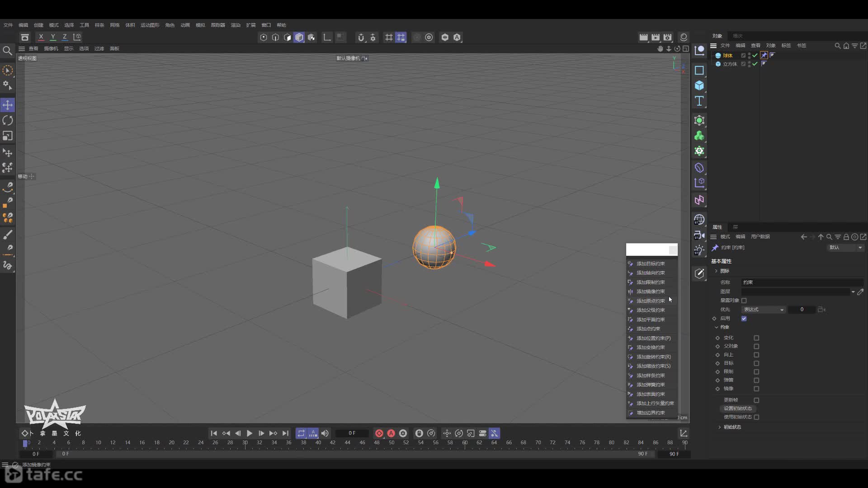Screen dimensions: 868x488
Task: Expand the 初始状态 section
Action: [720, 427]
